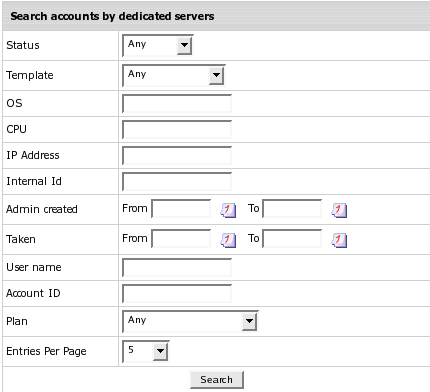Open calendar for Admin created From date
The width and height of the screenshot is (430, 392).
point(228,210)
